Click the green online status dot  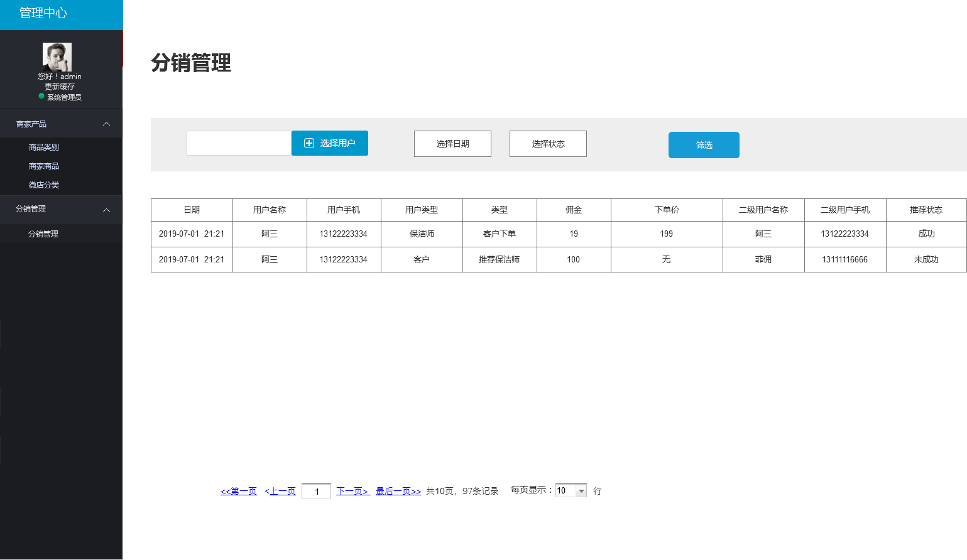41,96
